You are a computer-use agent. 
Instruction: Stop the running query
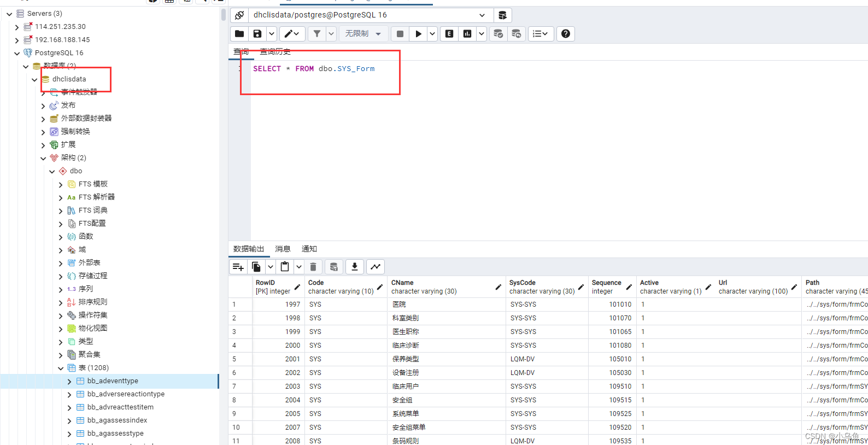[400, 34]
